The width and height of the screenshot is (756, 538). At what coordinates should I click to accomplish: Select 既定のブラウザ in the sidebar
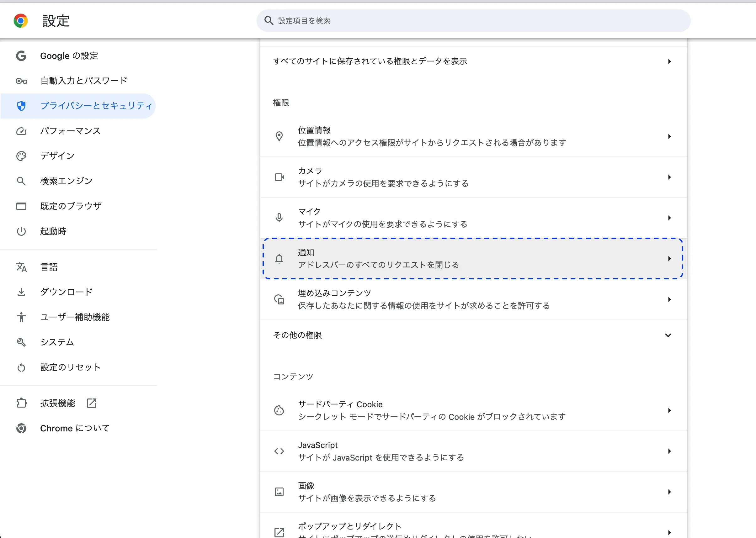tap(78, 206)
